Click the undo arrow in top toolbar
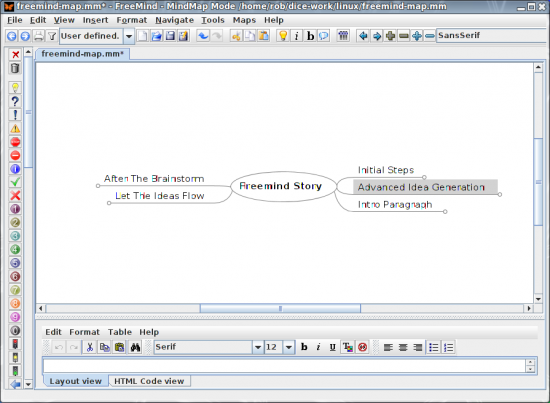 coord(203,36)
